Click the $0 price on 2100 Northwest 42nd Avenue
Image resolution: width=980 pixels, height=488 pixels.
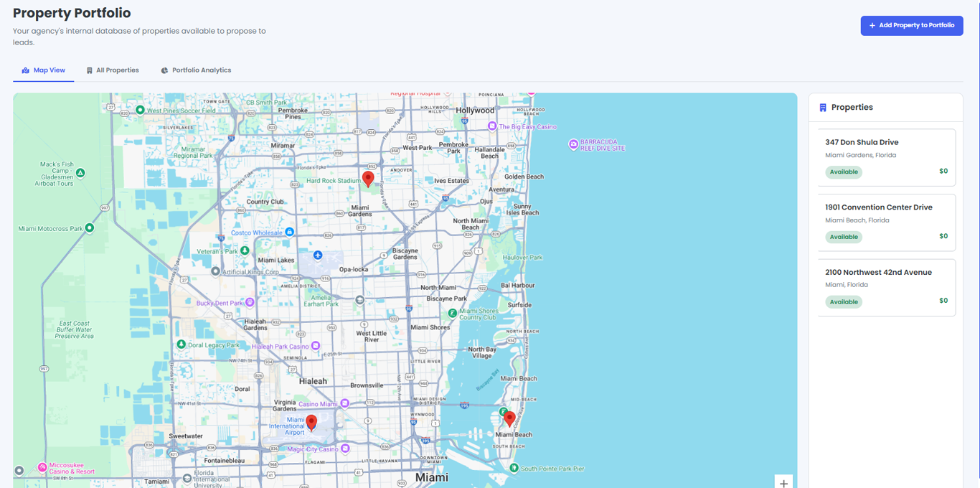click(943, 301)
